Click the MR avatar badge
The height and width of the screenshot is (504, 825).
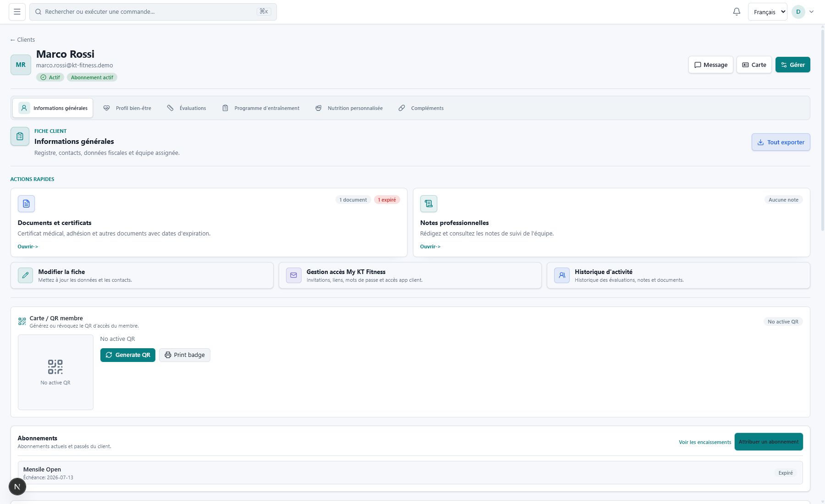[x=21, y=65]
